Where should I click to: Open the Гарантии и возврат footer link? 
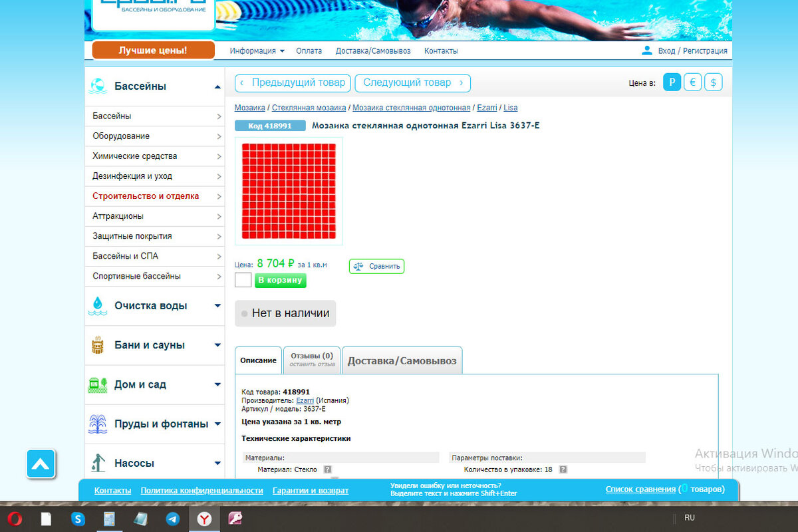(311, 490)
